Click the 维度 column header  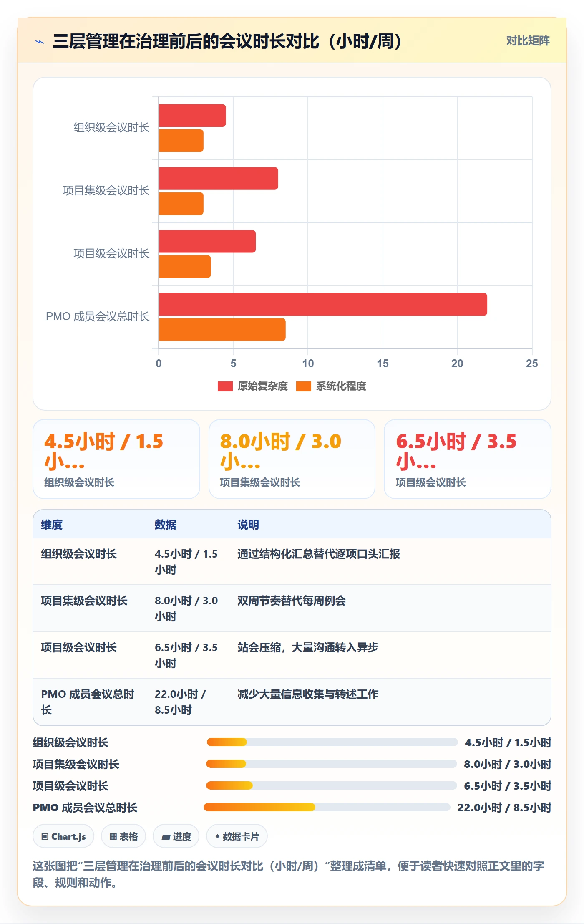(52, 525)
